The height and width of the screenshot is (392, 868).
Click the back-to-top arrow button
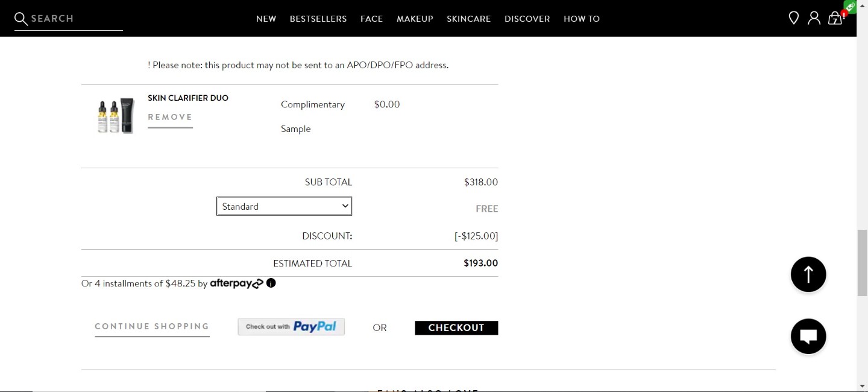tap(808, 274)
